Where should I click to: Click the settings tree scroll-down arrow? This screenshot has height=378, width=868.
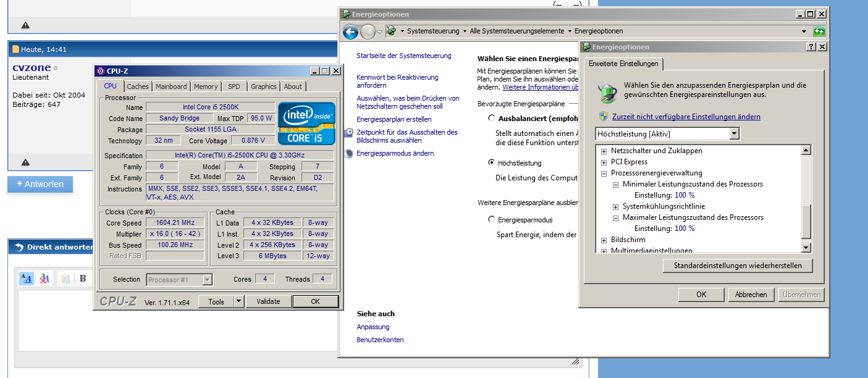[x=806, y=248]
